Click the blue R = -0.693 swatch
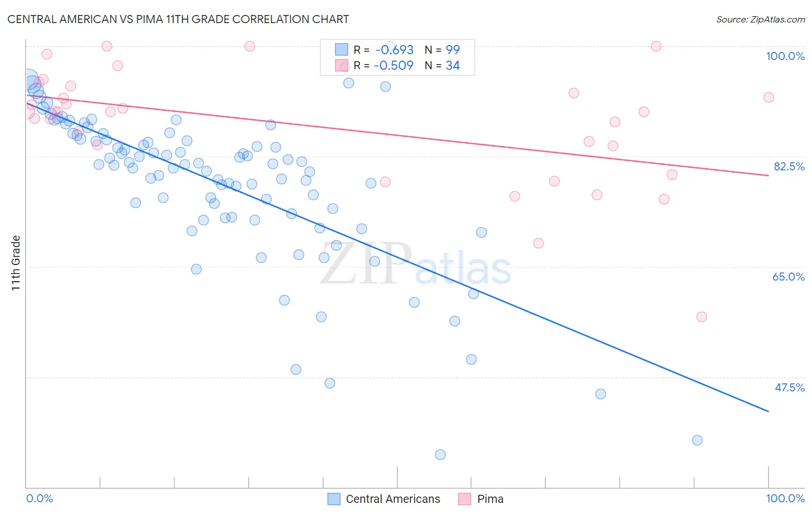The height and width of the screenshot is (515, 812). pyautogui.click(x=341, y=50)
